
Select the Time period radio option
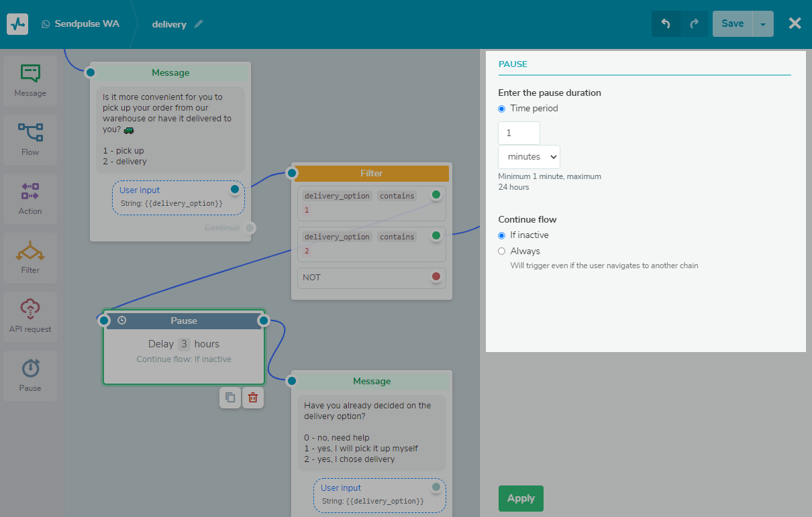502,109
